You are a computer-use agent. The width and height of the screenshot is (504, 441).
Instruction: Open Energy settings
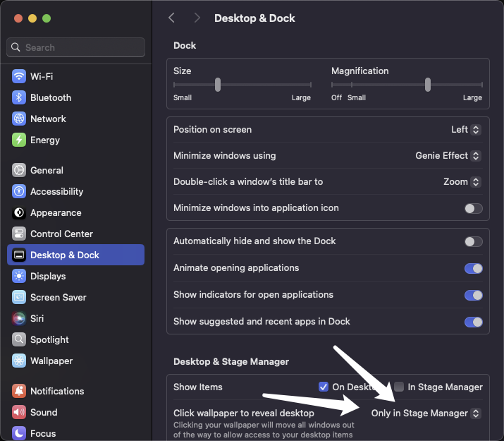[x=75, y=140]
